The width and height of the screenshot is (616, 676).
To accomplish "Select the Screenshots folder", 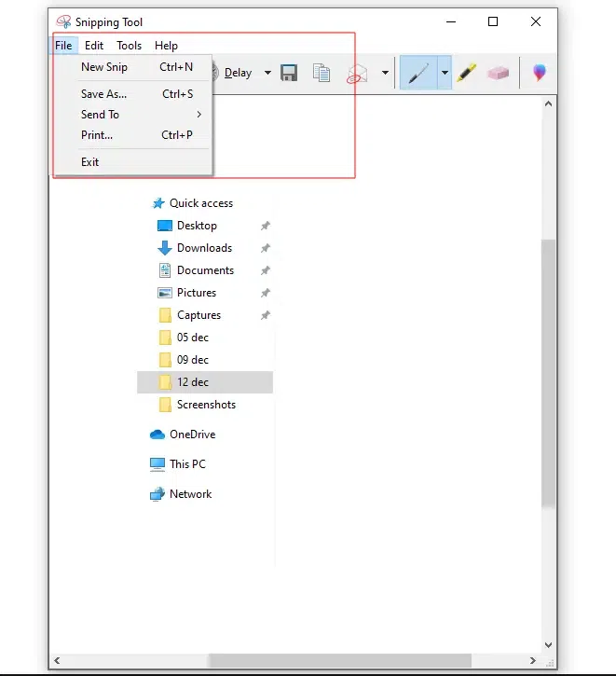I will [205, 405].
